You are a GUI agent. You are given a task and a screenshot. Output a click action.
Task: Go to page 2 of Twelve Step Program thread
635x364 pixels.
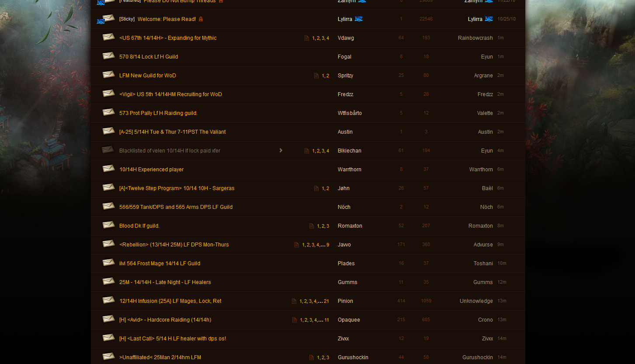point(327,188)
